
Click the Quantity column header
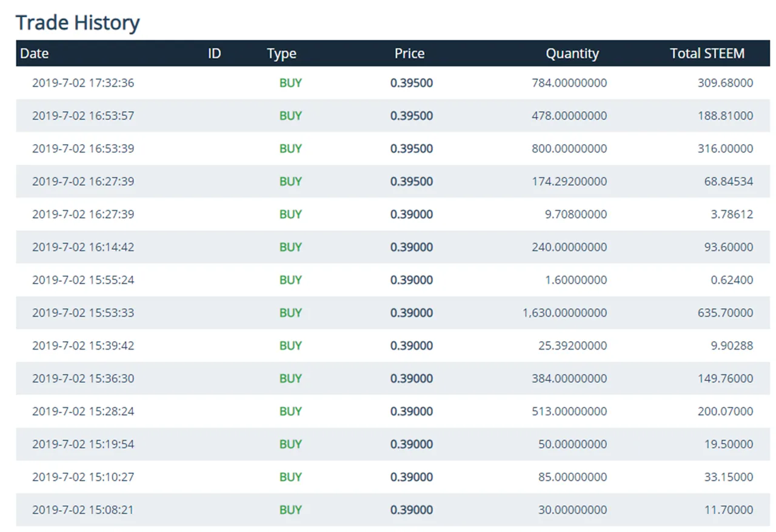click(x=572, y=53)
